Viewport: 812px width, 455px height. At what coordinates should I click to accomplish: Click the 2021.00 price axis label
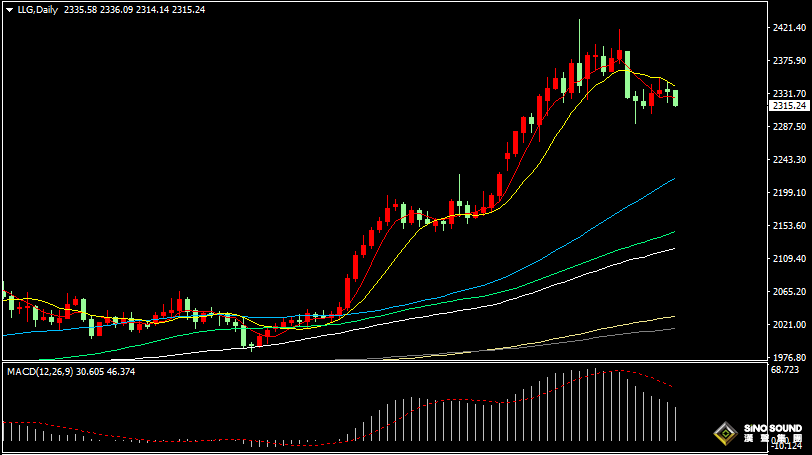coord(789,324)
